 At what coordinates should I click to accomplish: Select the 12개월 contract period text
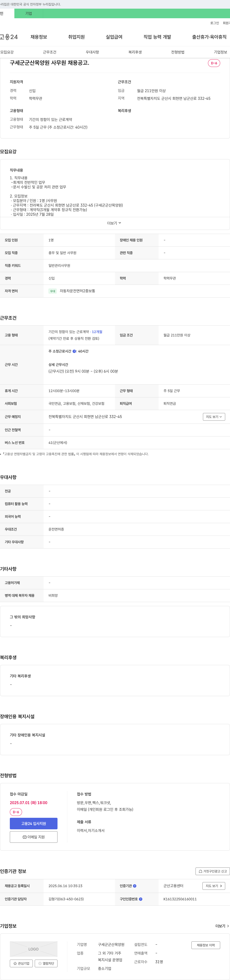pos(97,332)
